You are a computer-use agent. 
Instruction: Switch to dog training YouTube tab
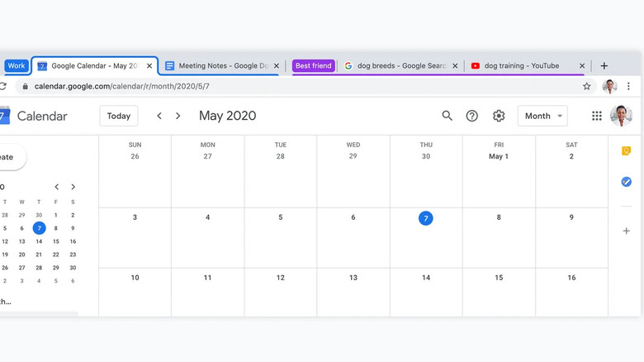(x=528, y=66)
